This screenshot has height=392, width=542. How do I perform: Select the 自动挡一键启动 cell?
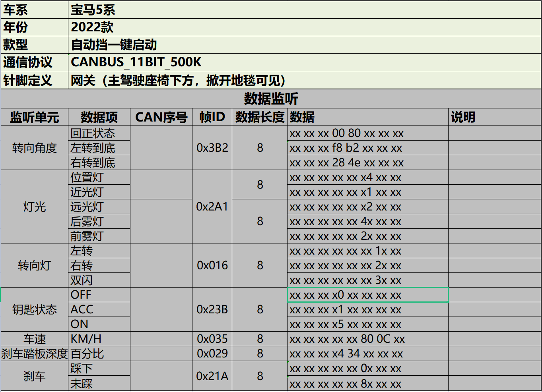tap(114, 44)
